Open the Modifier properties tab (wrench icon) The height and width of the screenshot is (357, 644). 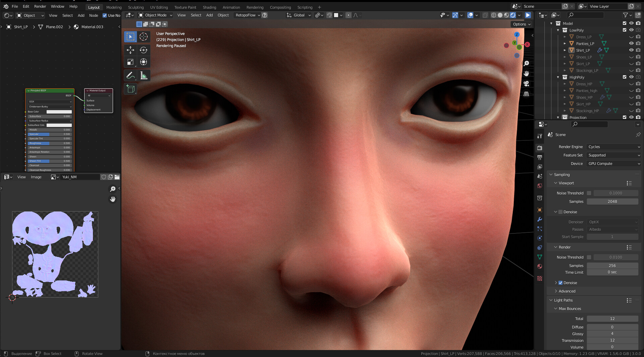pyautogui.click(x=540, y=219)
